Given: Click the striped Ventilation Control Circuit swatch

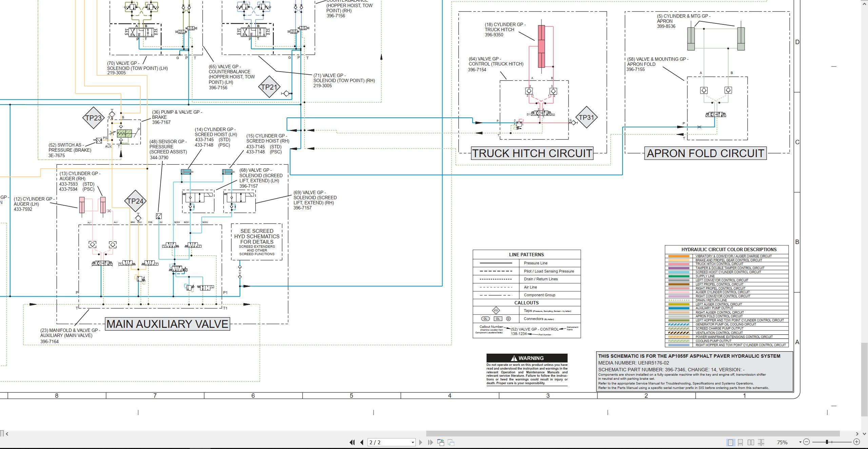Looking at the screenshot, I should [x=678, y=333].
